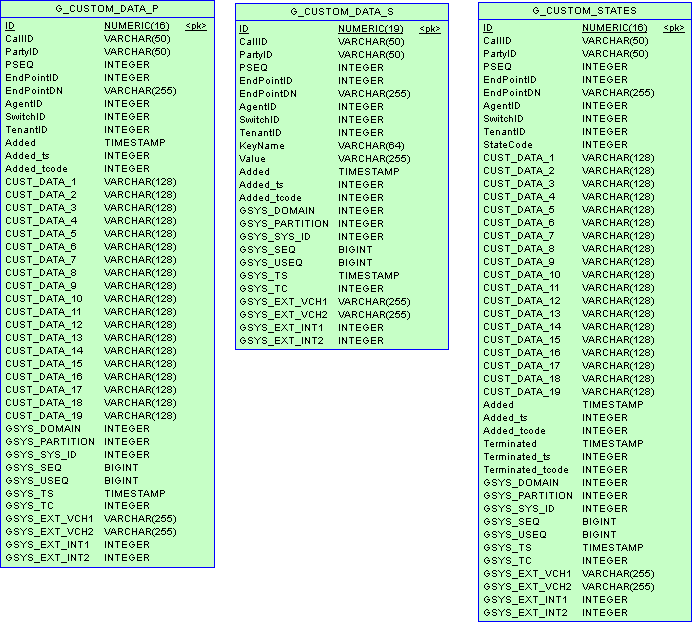Click the VARCHAR(64) data type

tap(371, 146)
